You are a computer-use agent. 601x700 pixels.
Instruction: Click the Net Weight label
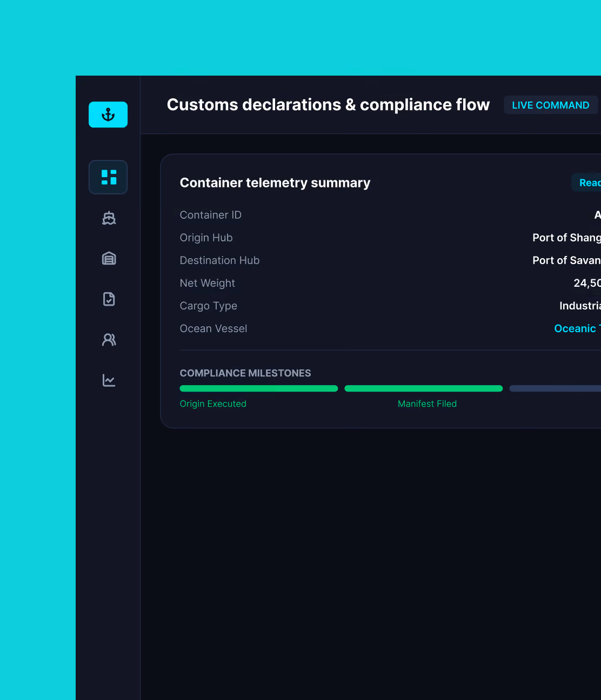(x=208, y=283)
